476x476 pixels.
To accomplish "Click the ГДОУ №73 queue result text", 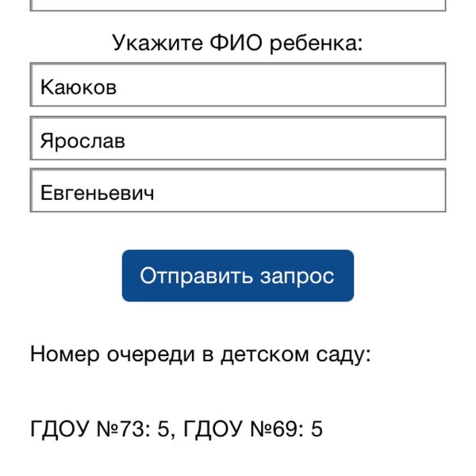I will pos(91,430).
